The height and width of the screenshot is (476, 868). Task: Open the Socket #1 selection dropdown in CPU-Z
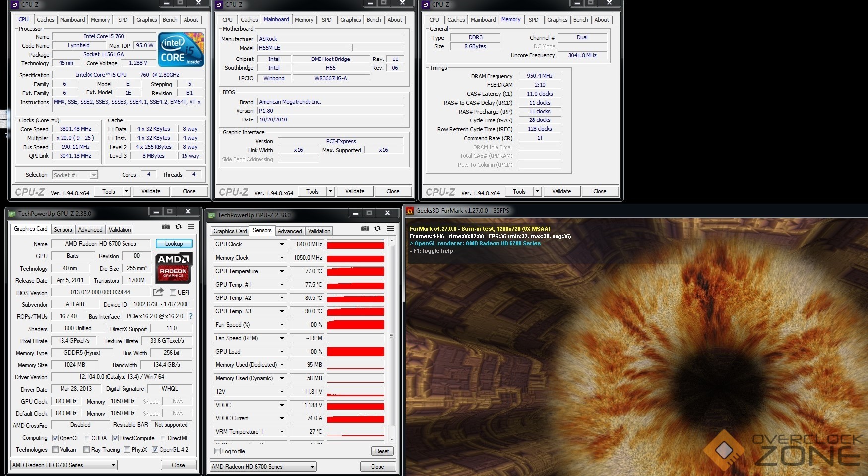(94, 175)
